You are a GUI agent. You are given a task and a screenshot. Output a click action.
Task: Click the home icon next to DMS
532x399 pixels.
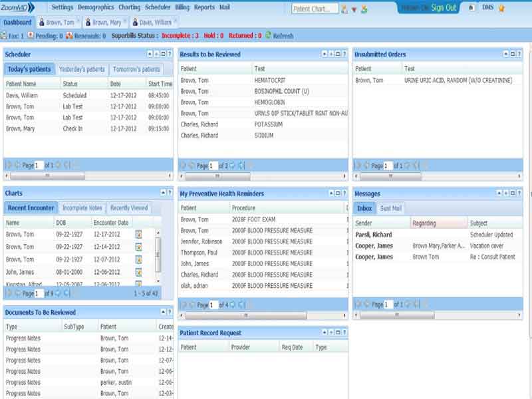click(x=471, y=7)
